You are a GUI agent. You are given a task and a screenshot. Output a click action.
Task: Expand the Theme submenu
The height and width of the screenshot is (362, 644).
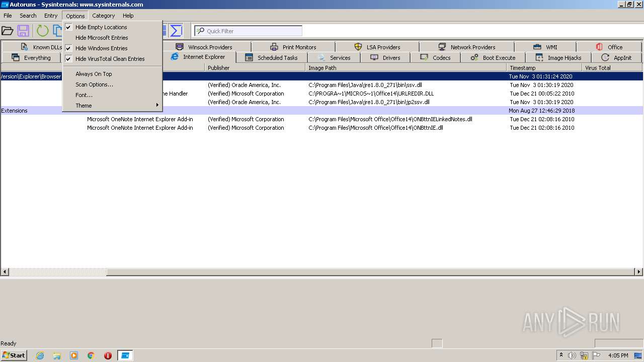(112, 106)
